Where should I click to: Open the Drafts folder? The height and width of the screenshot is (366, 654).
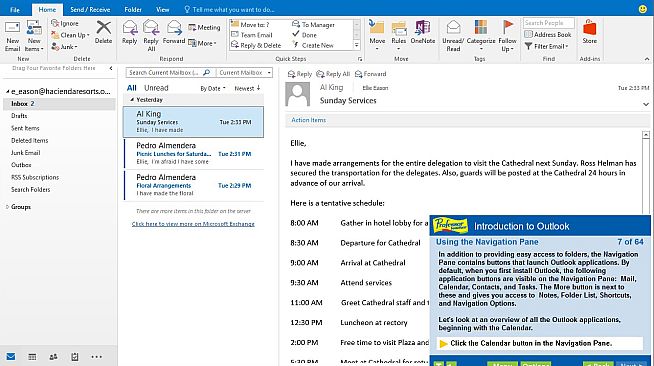(19, 115)
